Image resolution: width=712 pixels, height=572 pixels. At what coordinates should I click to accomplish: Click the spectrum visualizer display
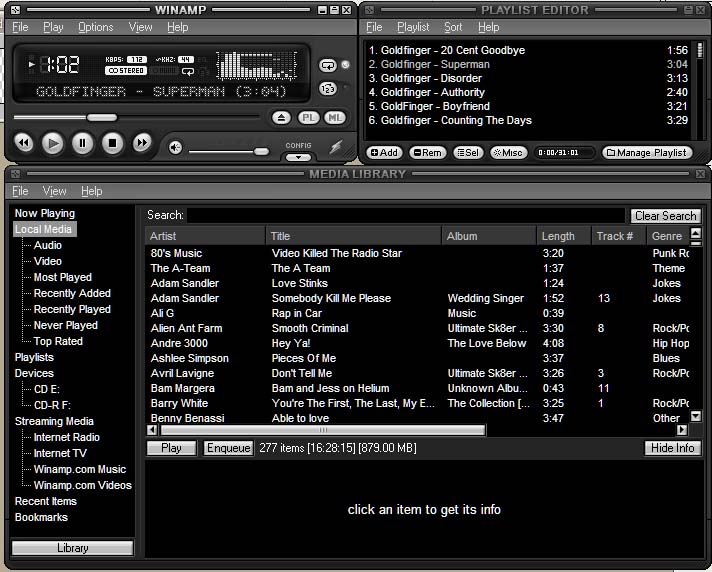point(257,65)
